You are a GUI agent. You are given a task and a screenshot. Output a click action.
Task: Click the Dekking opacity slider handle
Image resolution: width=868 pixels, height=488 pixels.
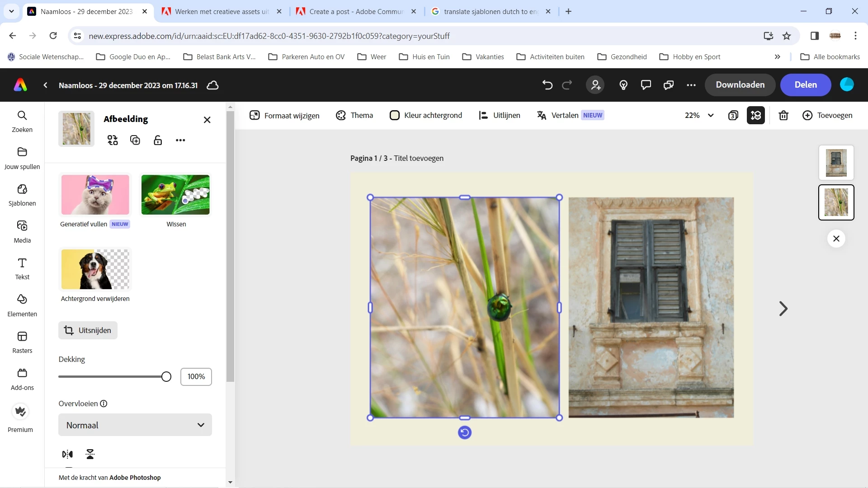point(166,376)
